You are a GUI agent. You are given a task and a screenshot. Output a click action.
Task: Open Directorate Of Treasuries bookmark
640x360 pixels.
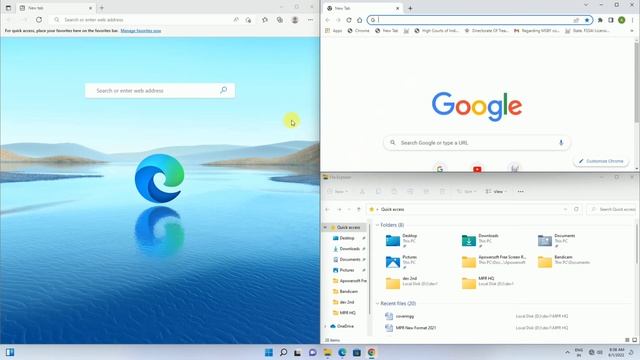coord(486,31)
